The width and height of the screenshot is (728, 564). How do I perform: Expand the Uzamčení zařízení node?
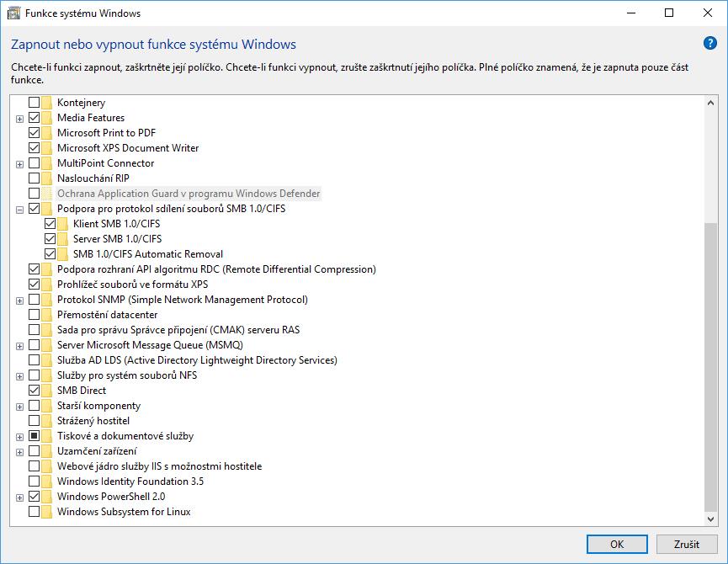(19, 452)
